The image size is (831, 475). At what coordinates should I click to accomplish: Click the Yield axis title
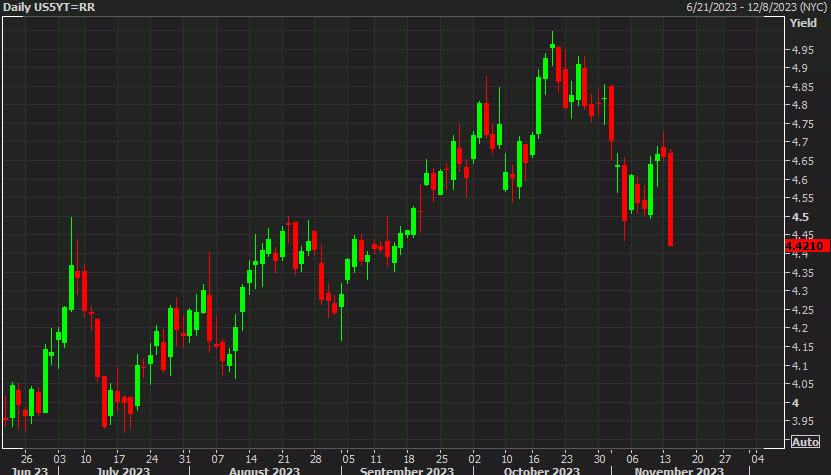pyautogui.click(x=803, y=23)
